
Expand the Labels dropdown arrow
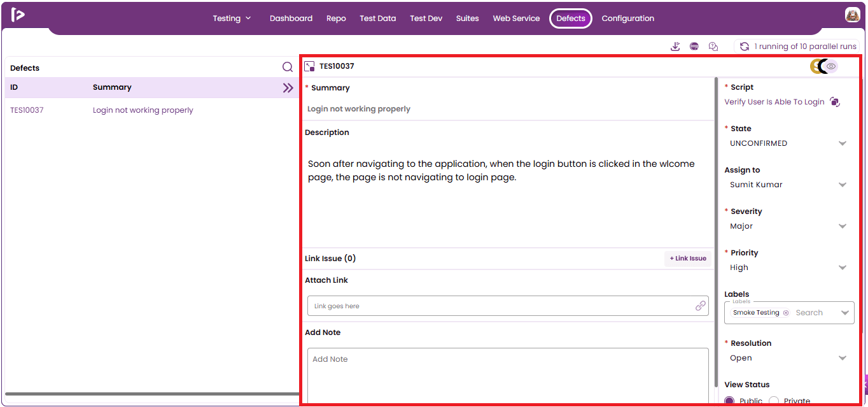844,313
